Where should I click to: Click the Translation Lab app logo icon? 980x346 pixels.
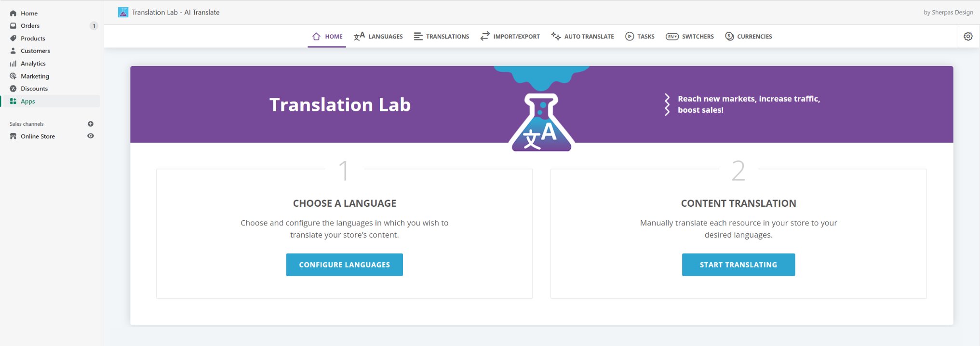[123, 12]
